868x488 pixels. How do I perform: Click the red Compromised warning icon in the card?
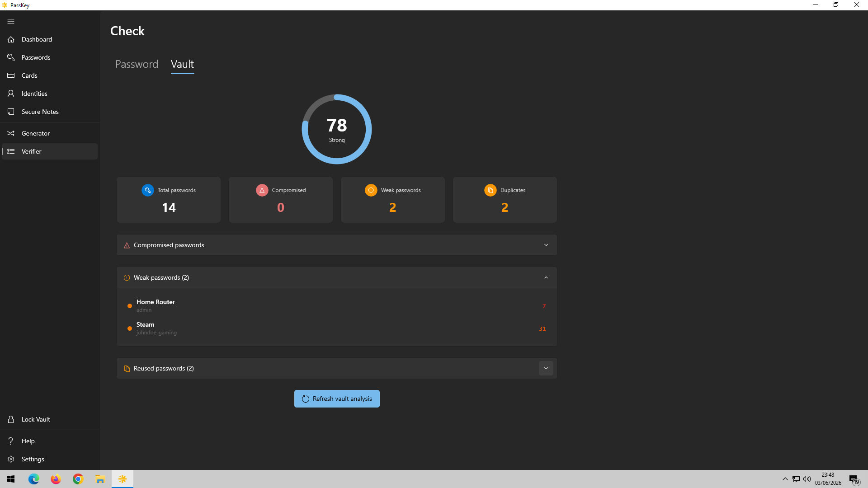(x=262, y=190)
